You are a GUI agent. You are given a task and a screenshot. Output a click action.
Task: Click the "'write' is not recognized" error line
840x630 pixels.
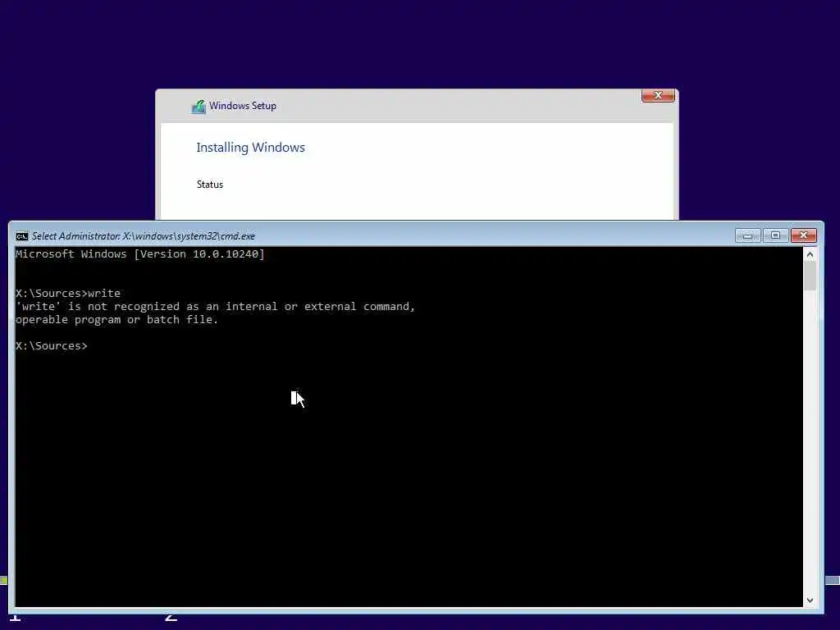coord(216,307)
